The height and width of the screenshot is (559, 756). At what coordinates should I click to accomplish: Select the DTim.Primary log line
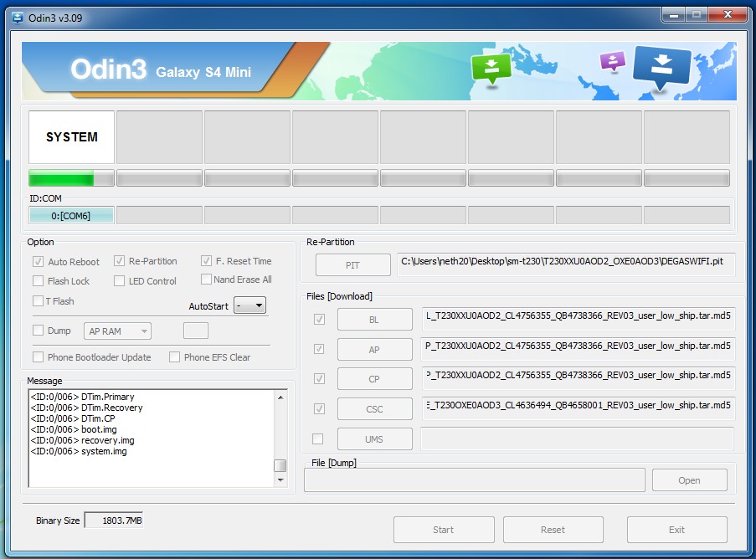coord(82,397)
